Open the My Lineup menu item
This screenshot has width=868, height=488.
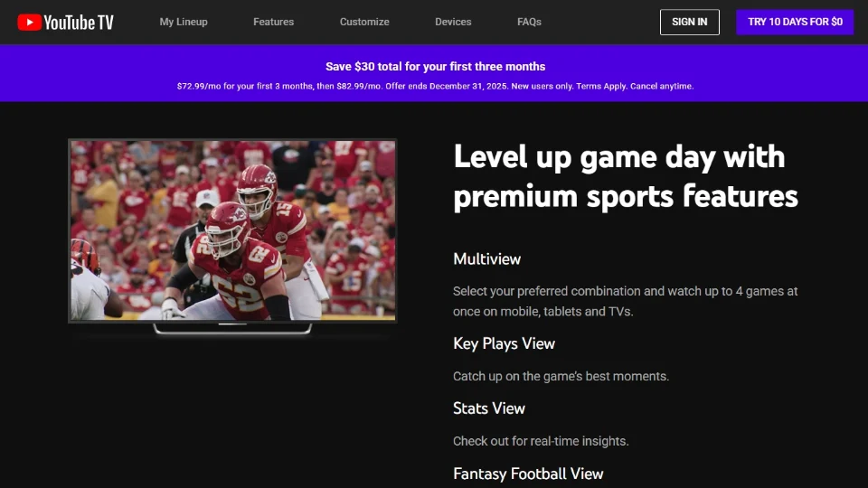184,22
